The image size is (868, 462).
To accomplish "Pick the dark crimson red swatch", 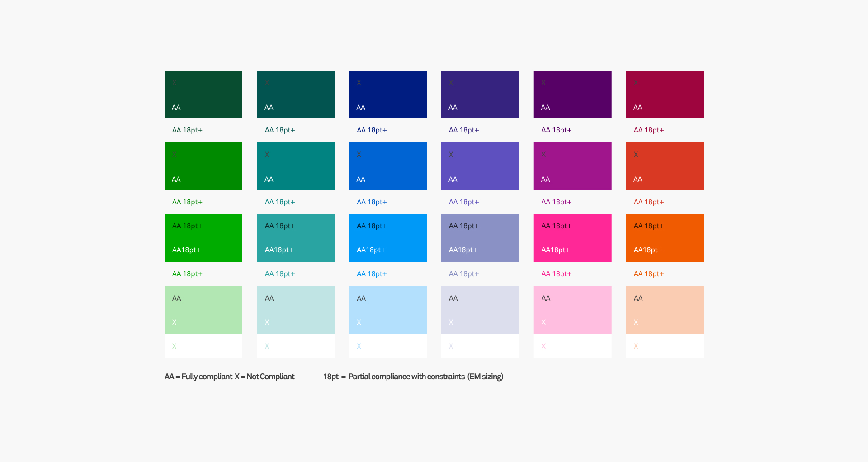I will click(x=665, y=94).
